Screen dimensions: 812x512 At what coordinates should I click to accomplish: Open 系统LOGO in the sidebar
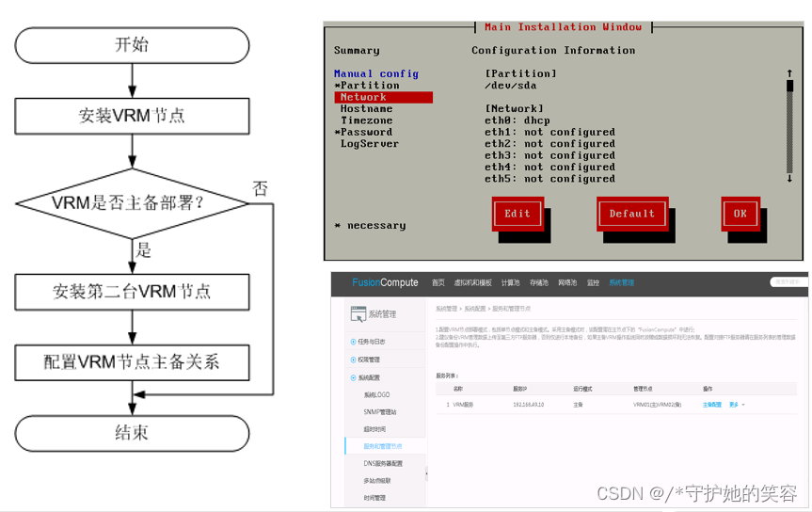pyautogui.click(x=376, y=395)
